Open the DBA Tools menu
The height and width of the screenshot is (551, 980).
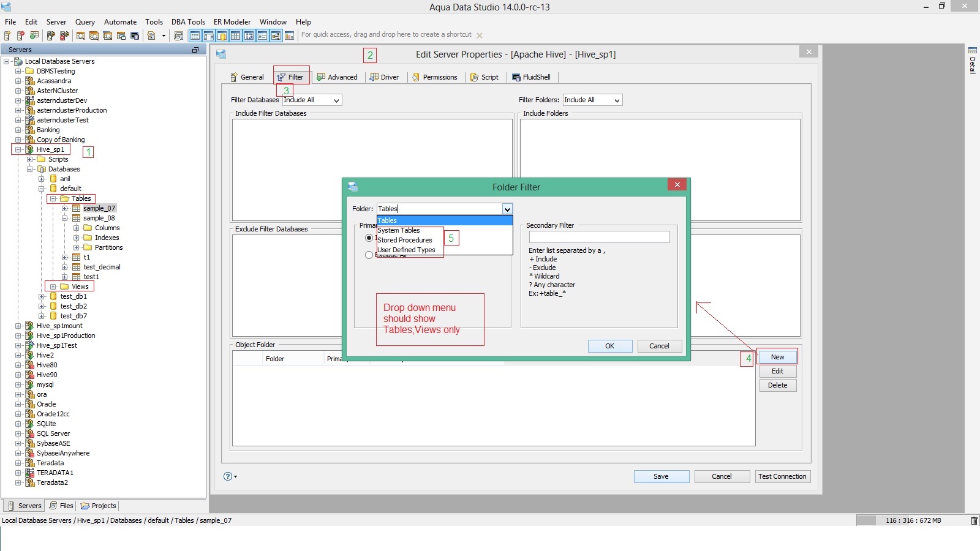[x=188, y=22]
